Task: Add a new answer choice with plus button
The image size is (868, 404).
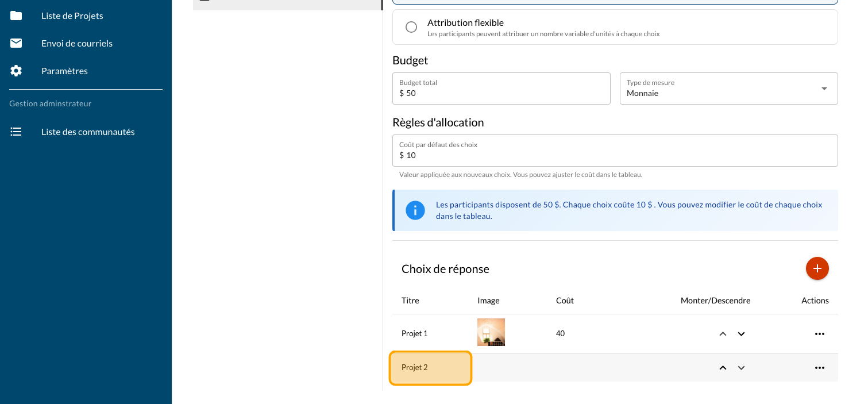Action: 817,268
